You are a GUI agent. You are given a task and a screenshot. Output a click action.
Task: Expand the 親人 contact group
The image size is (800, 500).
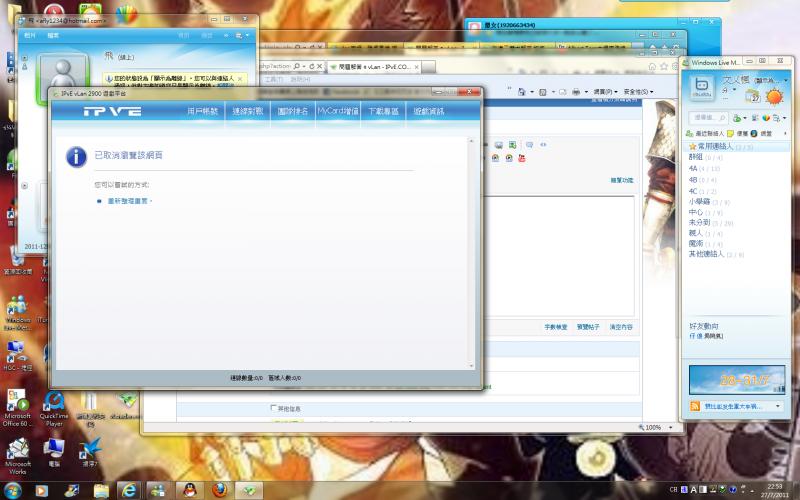click(x=705, y=233)
